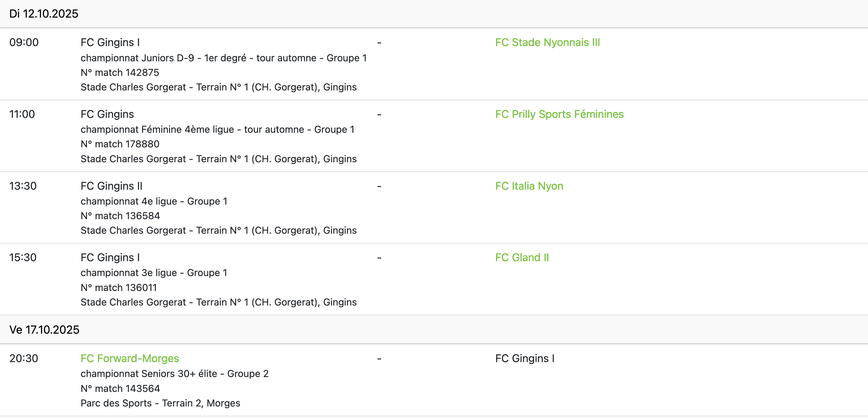Image resolution: width=868 pixels, height=418 pixels.
Task: Open FC Prilly Sports Féminines link
Action: 559,114
